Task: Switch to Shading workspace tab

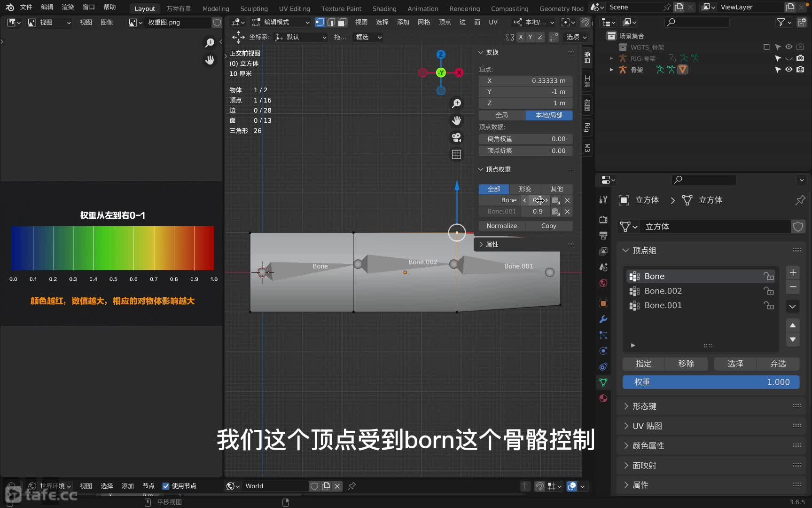Action: (x=384, y=8)
